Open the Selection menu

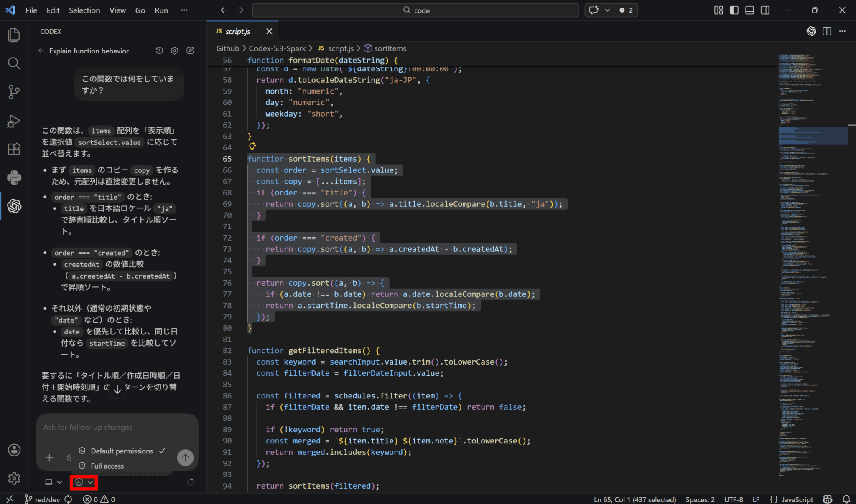[x=84, y=10]
